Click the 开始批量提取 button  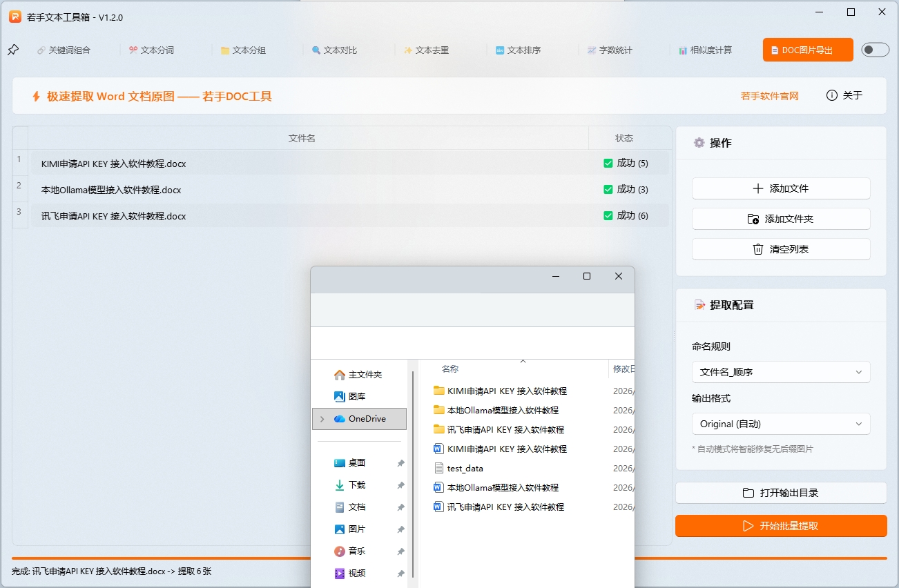coord(780,525)
